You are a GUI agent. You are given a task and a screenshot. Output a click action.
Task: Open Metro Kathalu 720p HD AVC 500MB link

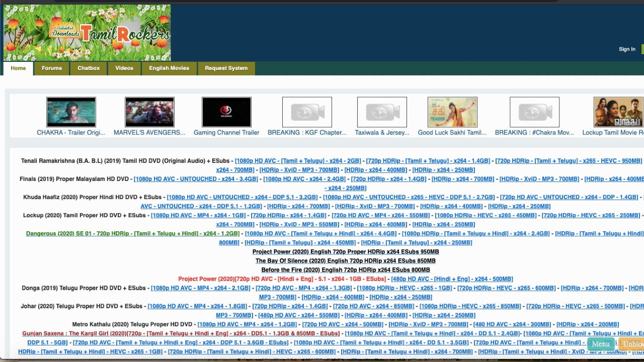(x=343, y=324)
